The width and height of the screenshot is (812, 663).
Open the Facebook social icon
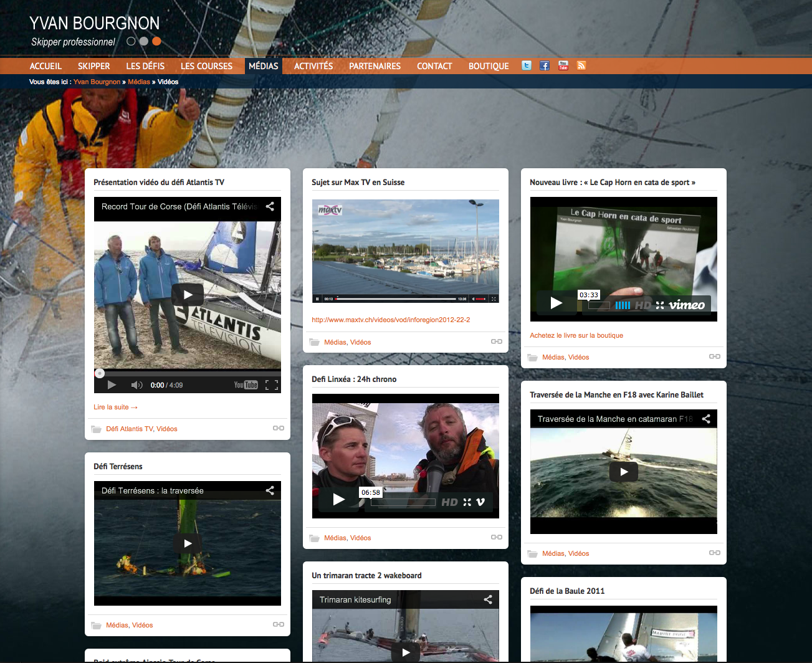point(545,65)
